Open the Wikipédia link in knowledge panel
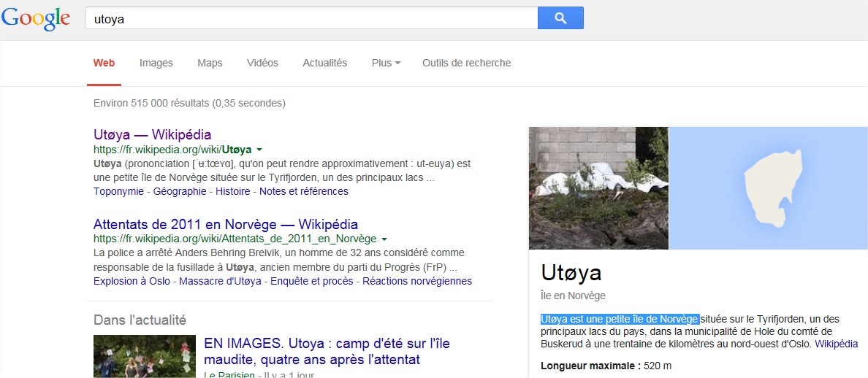 tap(837, 344)
